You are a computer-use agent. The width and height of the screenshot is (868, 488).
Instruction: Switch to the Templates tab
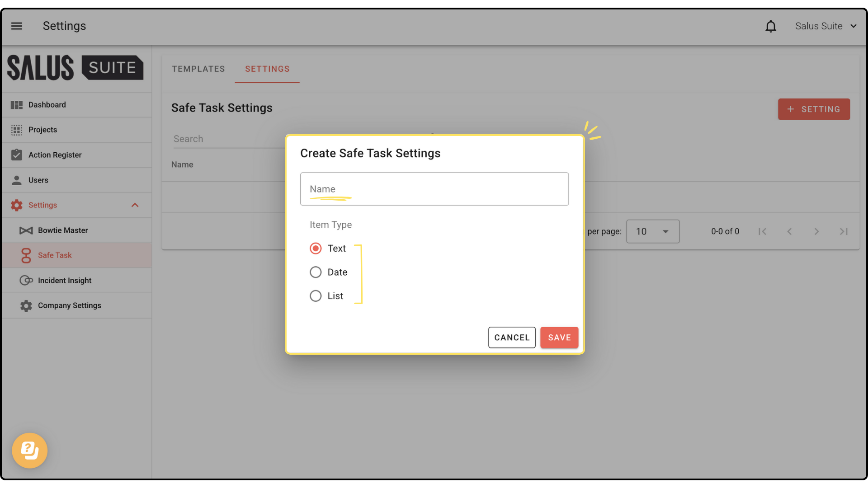coord(198,69)
